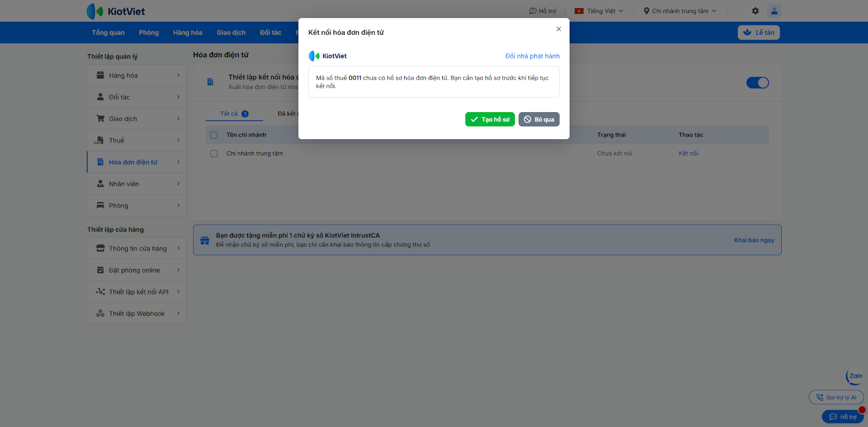Switch to the Tất cả tab
This screenshot has width=868, height=427.
[x=234, y=114]
